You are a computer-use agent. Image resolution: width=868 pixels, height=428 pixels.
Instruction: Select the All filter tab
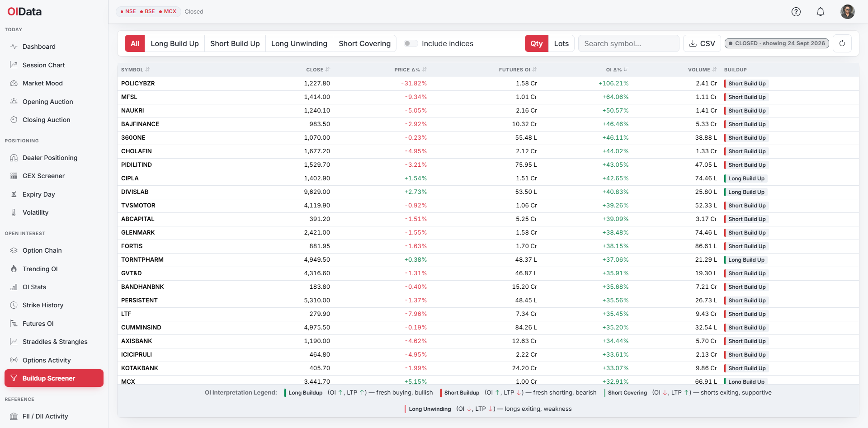(x=135, y=43)
